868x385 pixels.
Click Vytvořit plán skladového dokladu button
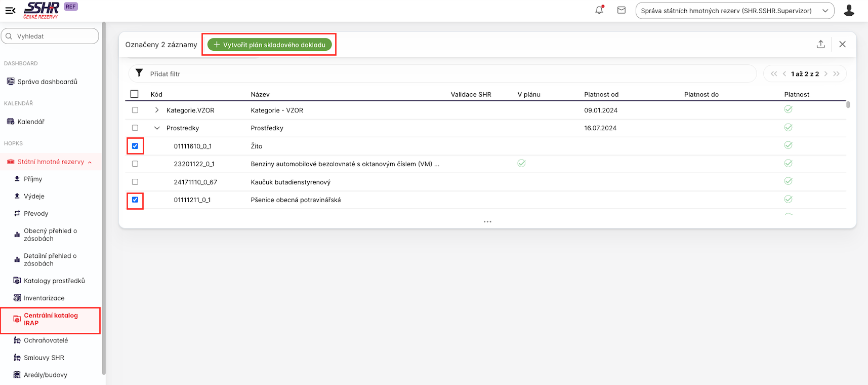269,45
